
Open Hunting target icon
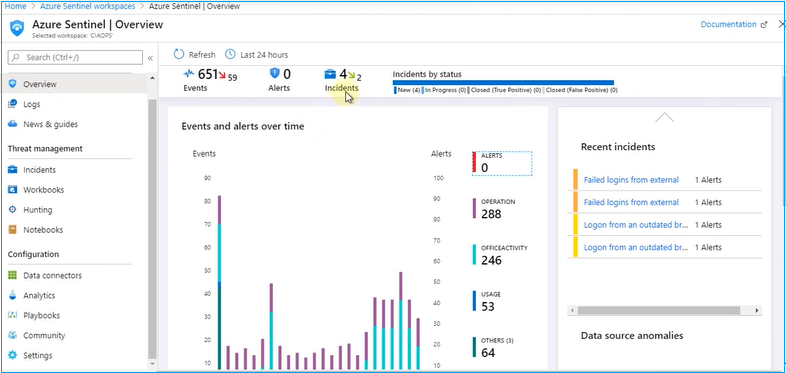click(13, 210)
